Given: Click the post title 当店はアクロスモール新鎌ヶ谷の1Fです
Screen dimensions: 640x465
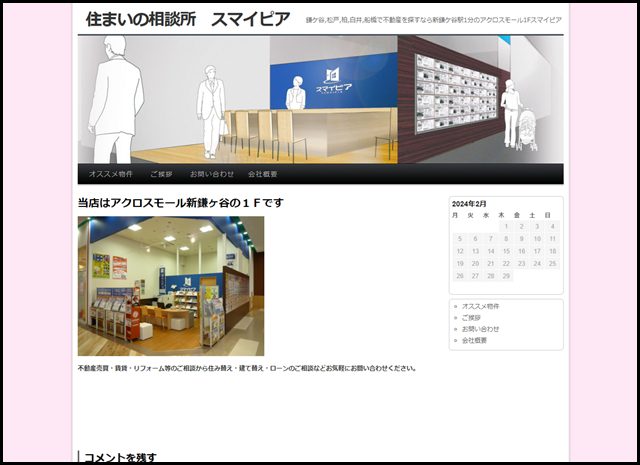Looking at the screenshot, I should (180, 202).
